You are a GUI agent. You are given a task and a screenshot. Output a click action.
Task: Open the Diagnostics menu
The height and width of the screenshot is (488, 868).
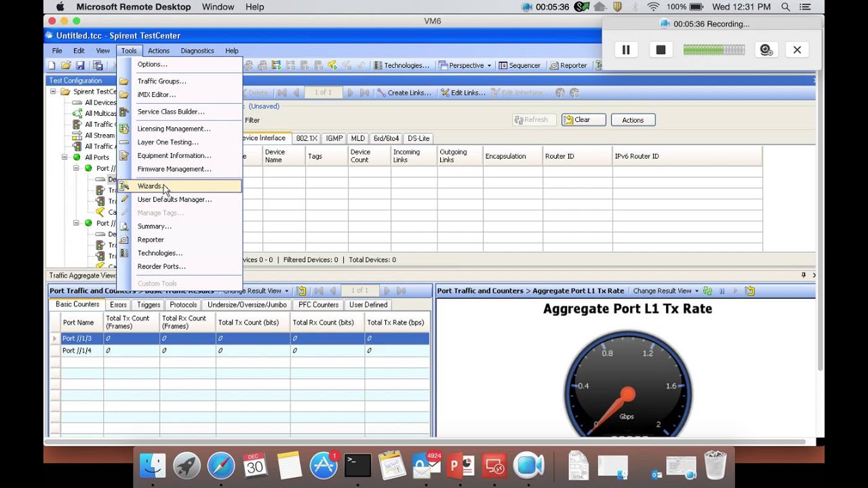coord(197,51)
